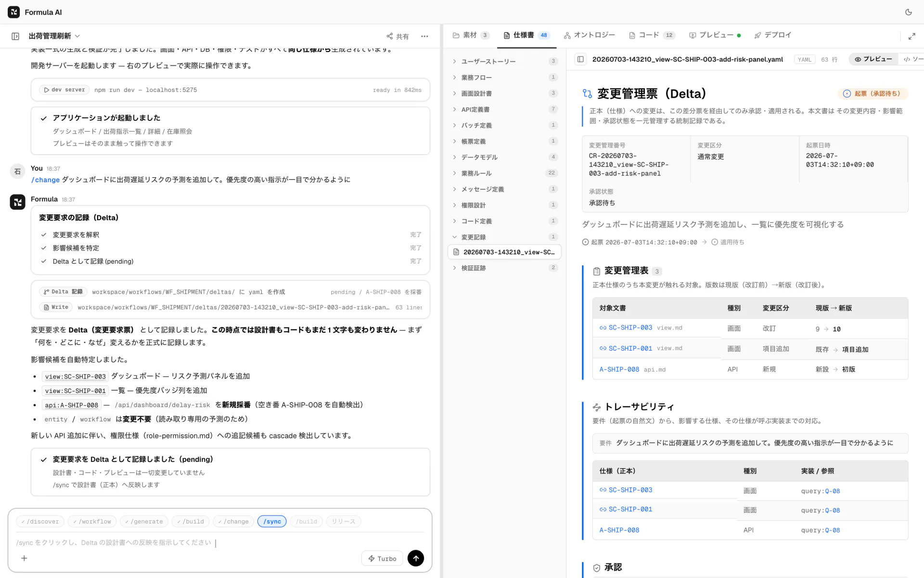Switch document view to プレビュー mode
Viewport: 924px width, 578px height.
[x=873, y=59]
